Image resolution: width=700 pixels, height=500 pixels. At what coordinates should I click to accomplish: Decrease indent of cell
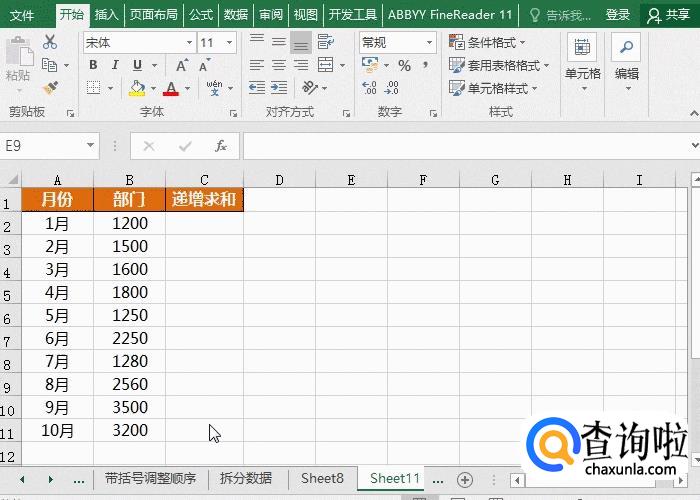[x=257, y=88]
